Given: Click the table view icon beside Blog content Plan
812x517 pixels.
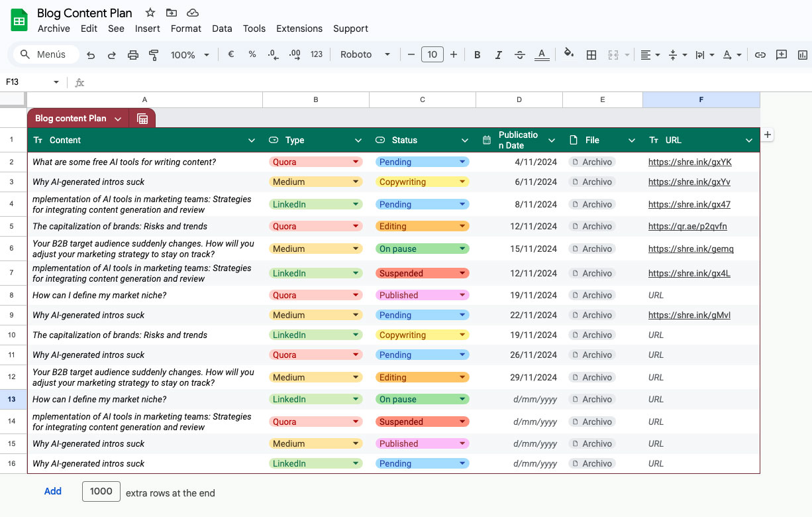Looking at the screenshot, I should (x=142, y=119).
